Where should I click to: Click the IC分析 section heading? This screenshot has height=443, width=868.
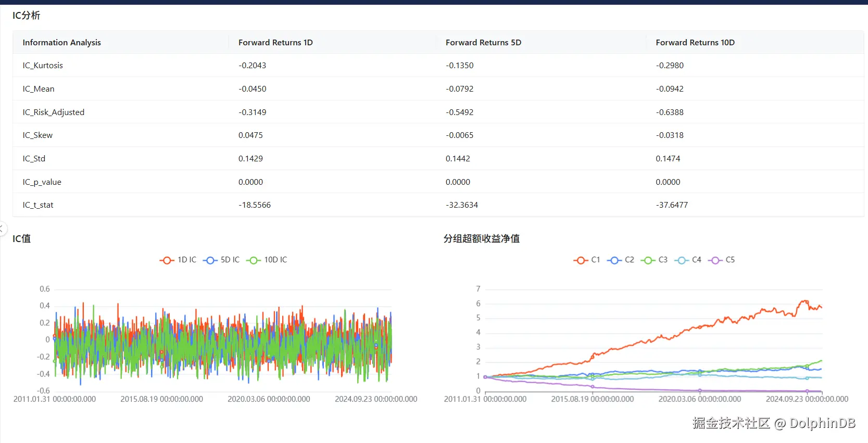[x=26, y=16]
